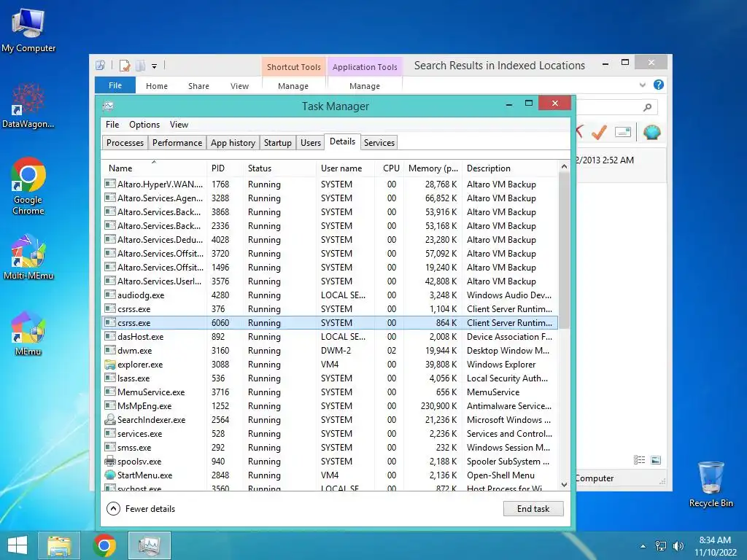Switch to the Startup tab
The image size is (747, 560).
coord(278,143)
